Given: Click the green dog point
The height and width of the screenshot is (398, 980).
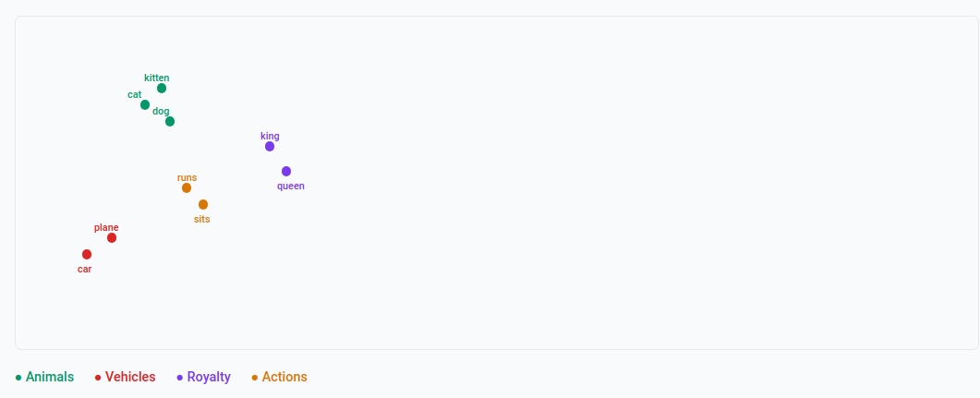Looking at the screenshot, I should (170, 121).
